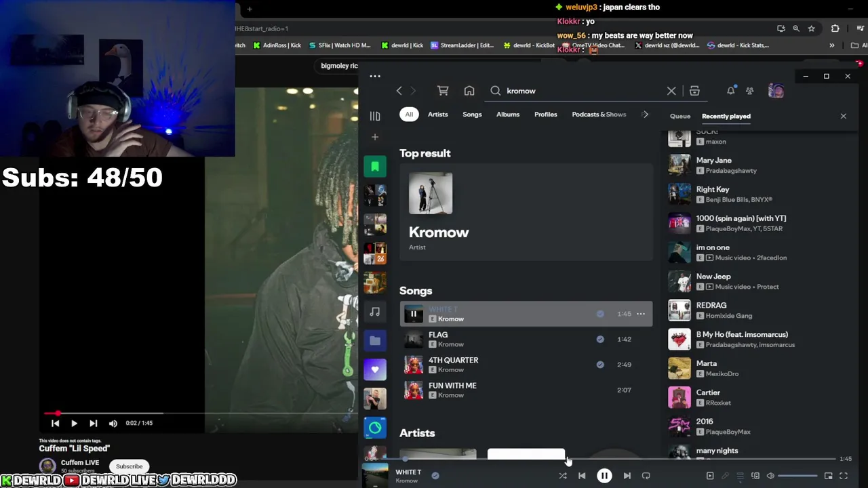This screenshot has height=488, width=868.
Task: Show more Chrome bookmarks chevron
Action: tap(832, 45)
